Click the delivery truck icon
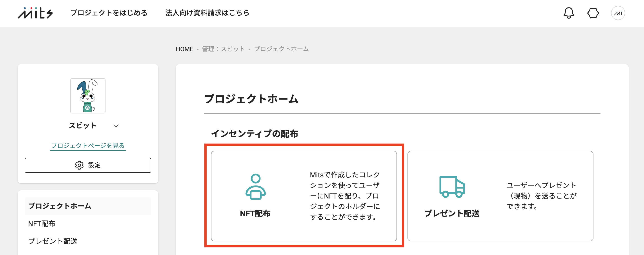The height and width of the screenshot is (255, 644). (x=452, y=187)
